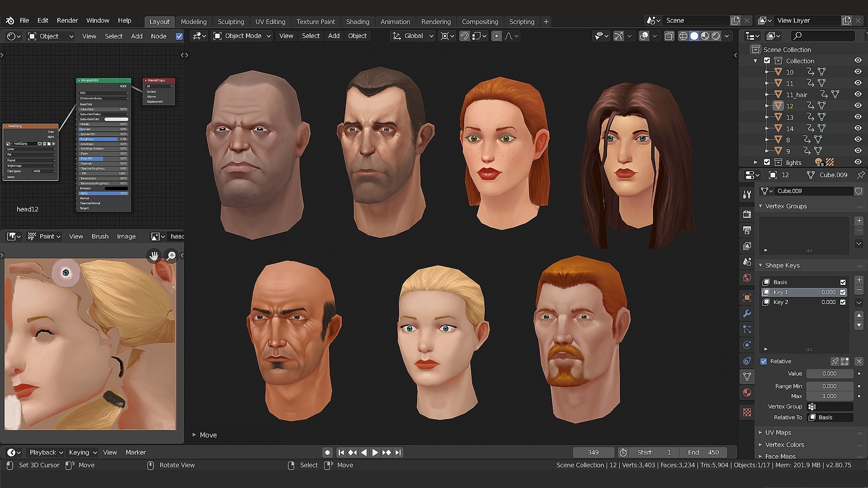Viewport: 868px width, 488px height.
Task: Switch to the Shading workspace tab
Action: [x=358, y=22]
